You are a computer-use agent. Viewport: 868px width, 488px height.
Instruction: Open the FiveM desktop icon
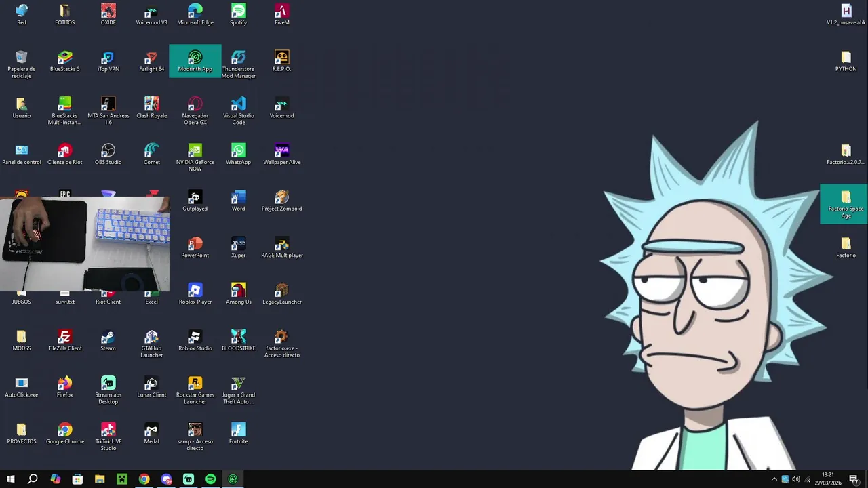pos(282,15)
